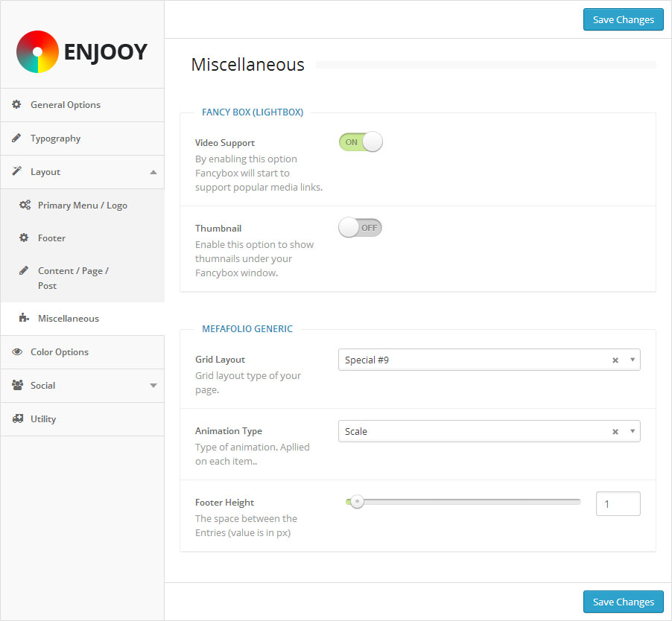Click the bottom Save Changes button
This screenshot has height=621, width=672.
[623, 602]
